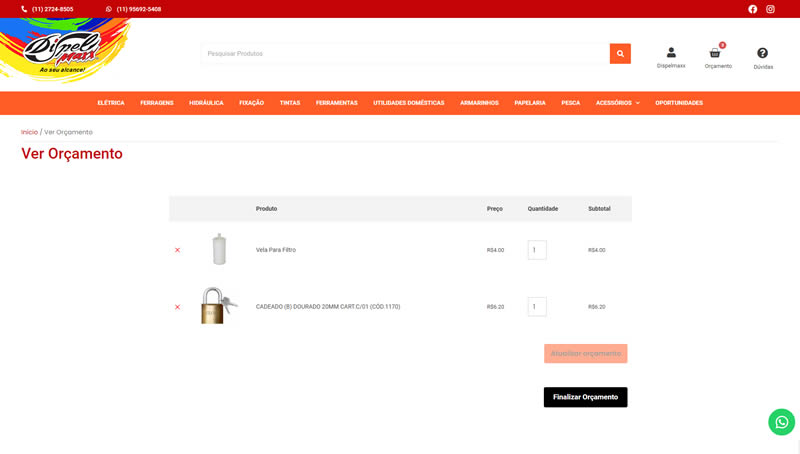The width and height of the screenshot is (800, 454).
Task: Open the Facebook page icon
Action: point(753,9)
